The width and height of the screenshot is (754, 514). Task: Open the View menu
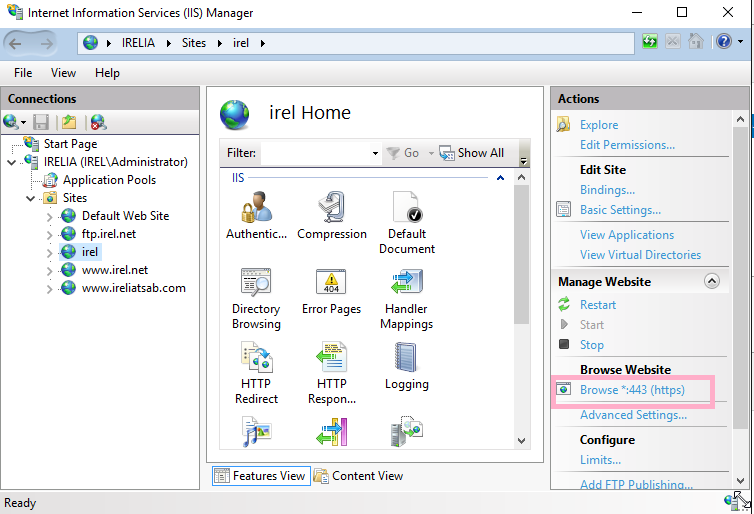click(x=63, y=73)
